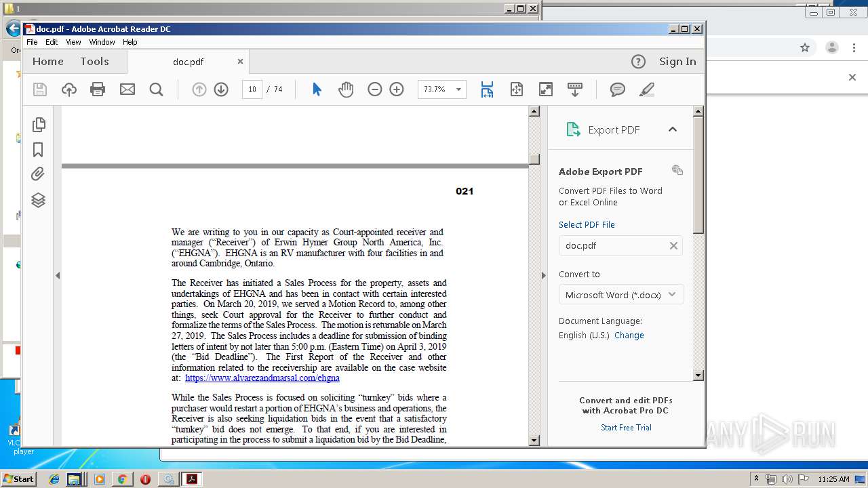The image size is (868, 488).
Task: Open the bookmarks panel
Action: [x=39, y=150]
